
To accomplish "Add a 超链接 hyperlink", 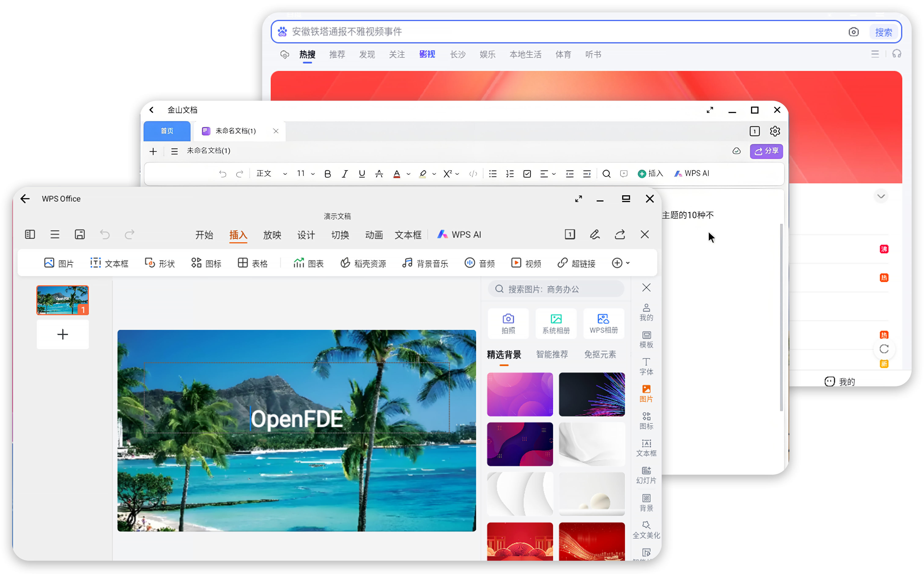I will [576, 263].
